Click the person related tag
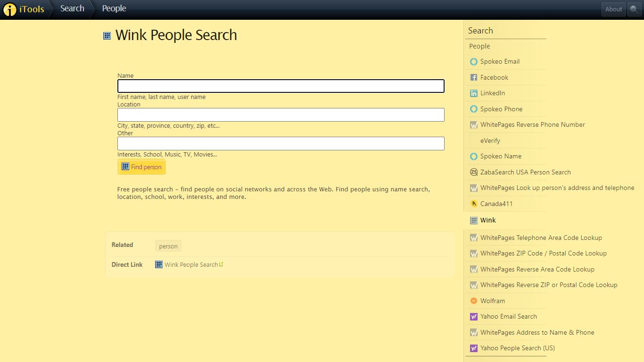Screen dimensions: 644x362 click(168, 246)
